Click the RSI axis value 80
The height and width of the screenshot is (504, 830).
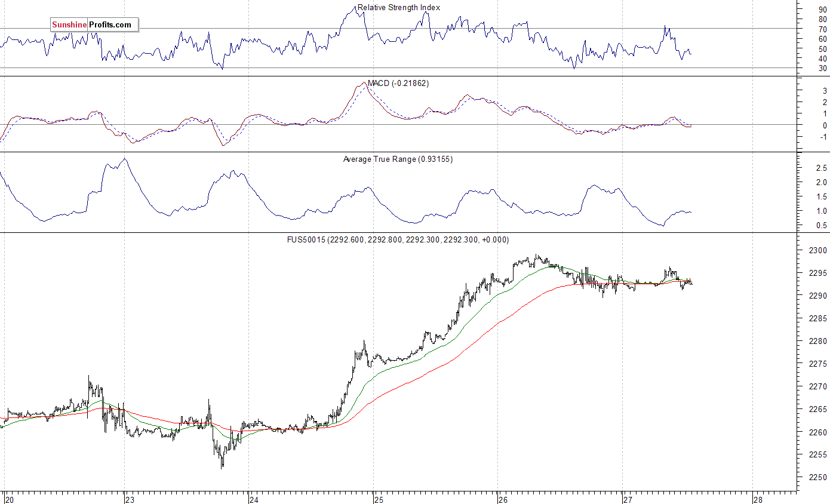coord(822,19)
